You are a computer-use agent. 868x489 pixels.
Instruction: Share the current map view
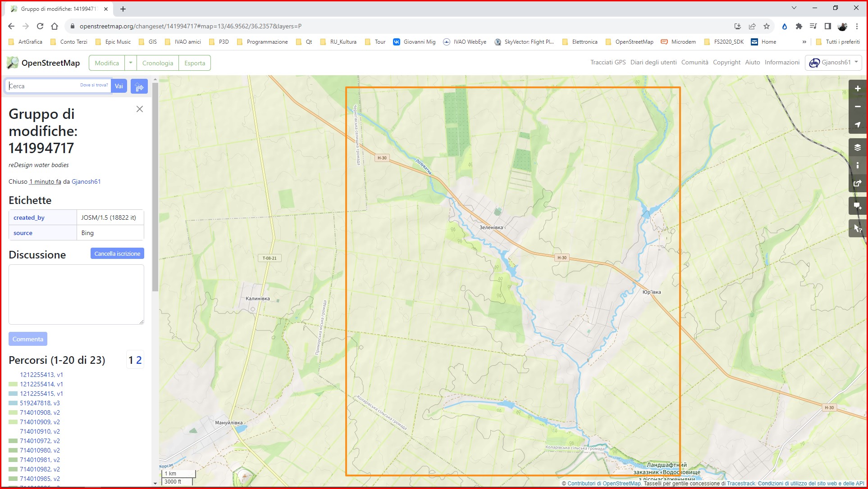point(857,183)
